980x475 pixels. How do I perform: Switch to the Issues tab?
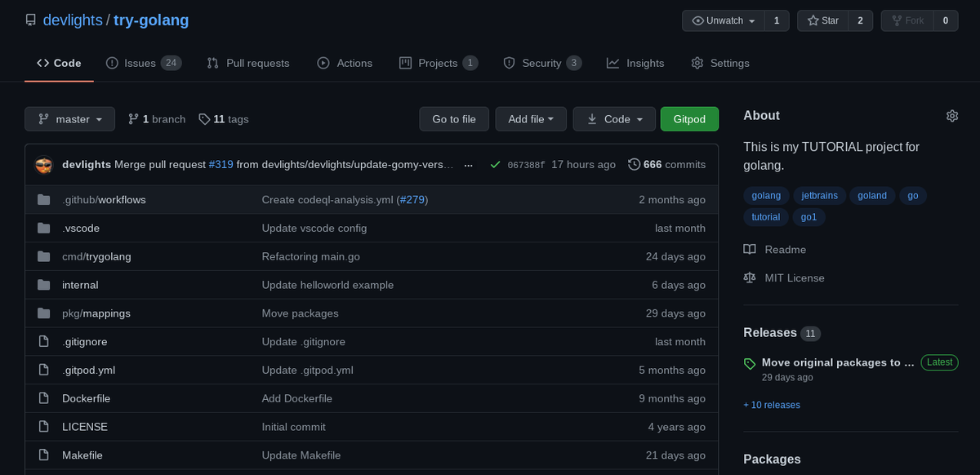click(144, 63)
